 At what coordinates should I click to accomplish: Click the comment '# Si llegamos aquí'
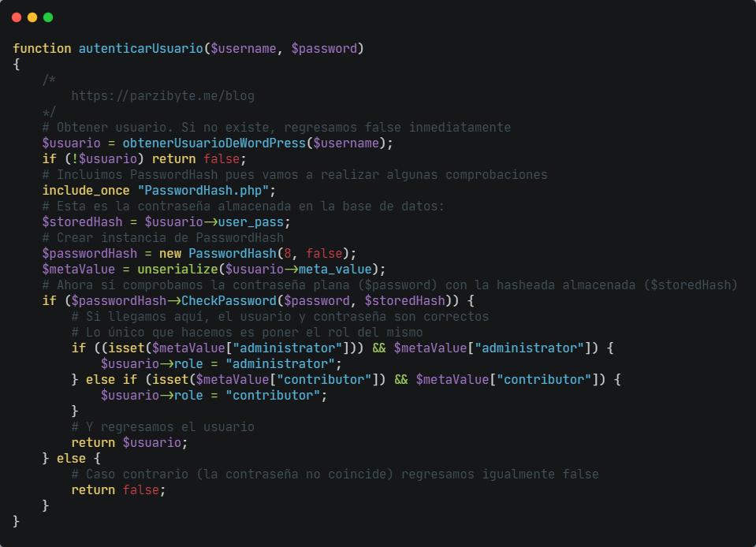[280, 317]
